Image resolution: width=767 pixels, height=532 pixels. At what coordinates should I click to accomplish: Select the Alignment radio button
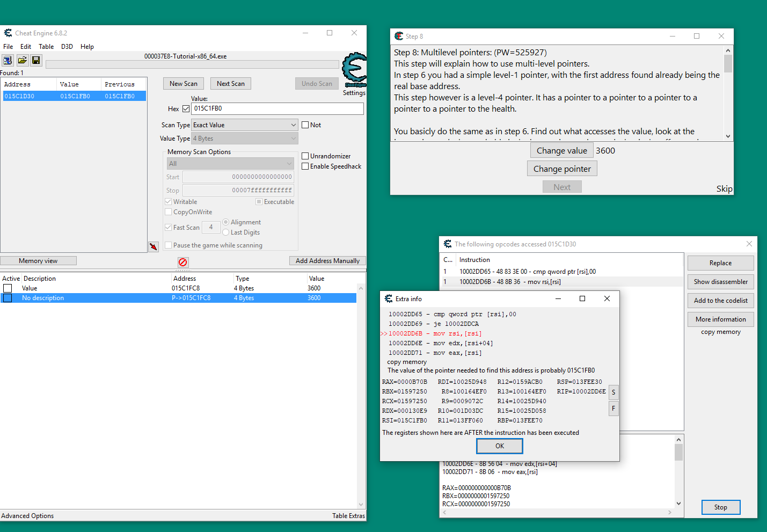(225, 222)
